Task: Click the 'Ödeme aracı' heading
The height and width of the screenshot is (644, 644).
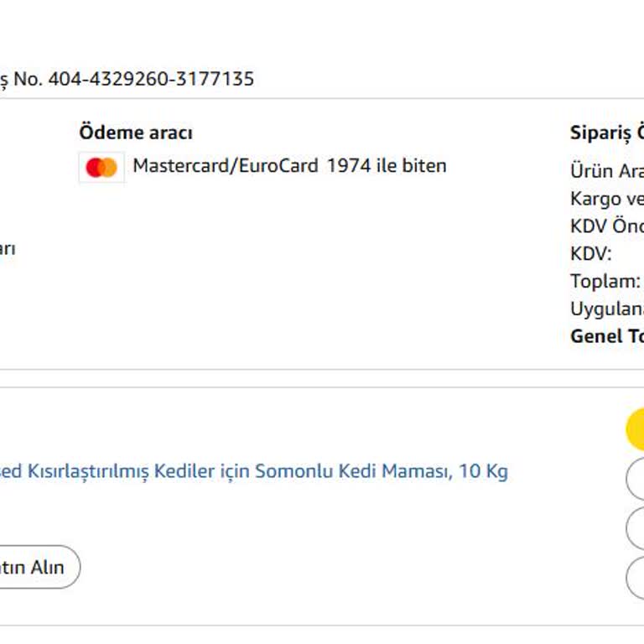Action: point(136,132)
